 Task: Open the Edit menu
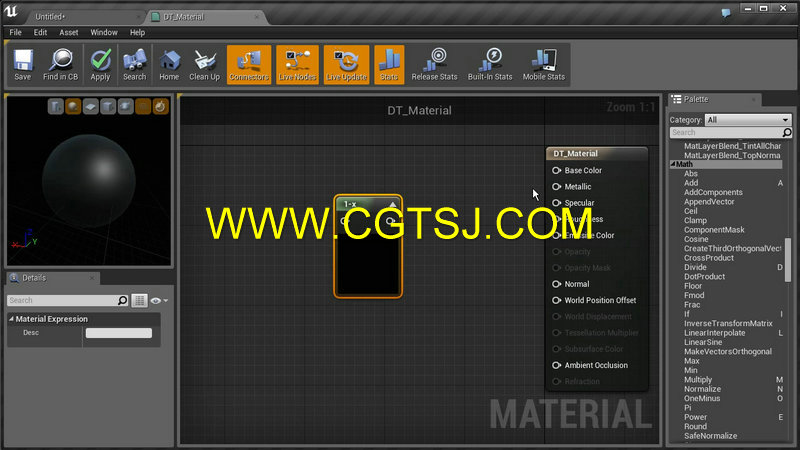pyautogui.click(x=40, y=32)
